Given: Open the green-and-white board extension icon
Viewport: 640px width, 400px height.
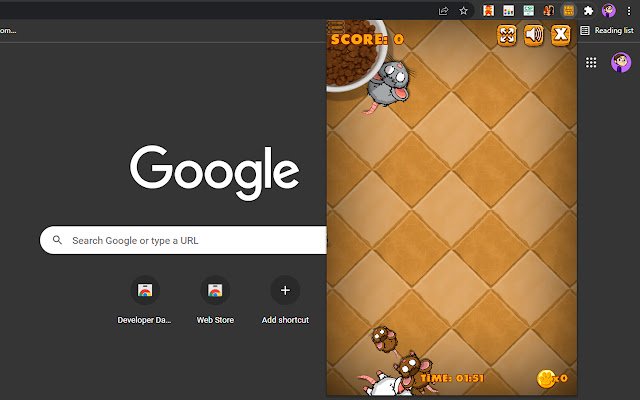Looking at the screenshot, I should click(529, 11).
